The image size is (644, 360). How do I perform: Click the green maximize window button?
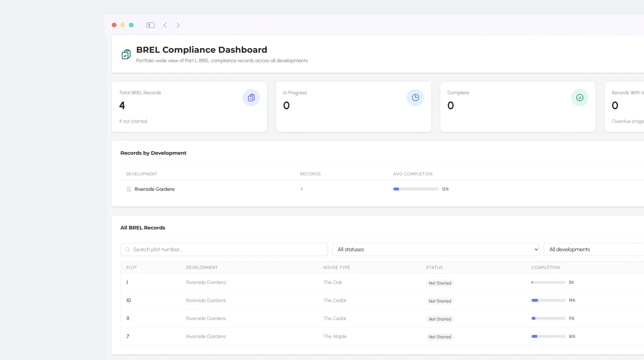click(131, 25)
